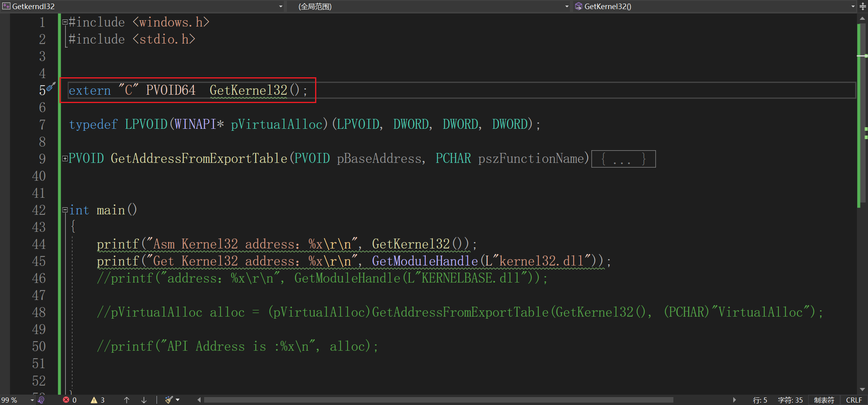Click the horizontal scrollbar left arrow
The height and width of the screenshot is (405, 868).
coord(199,400)
